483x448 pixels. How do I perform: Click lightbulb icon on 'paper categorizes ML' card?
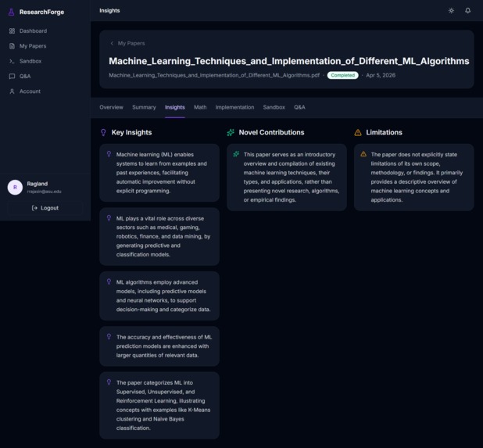coord(109,382)
